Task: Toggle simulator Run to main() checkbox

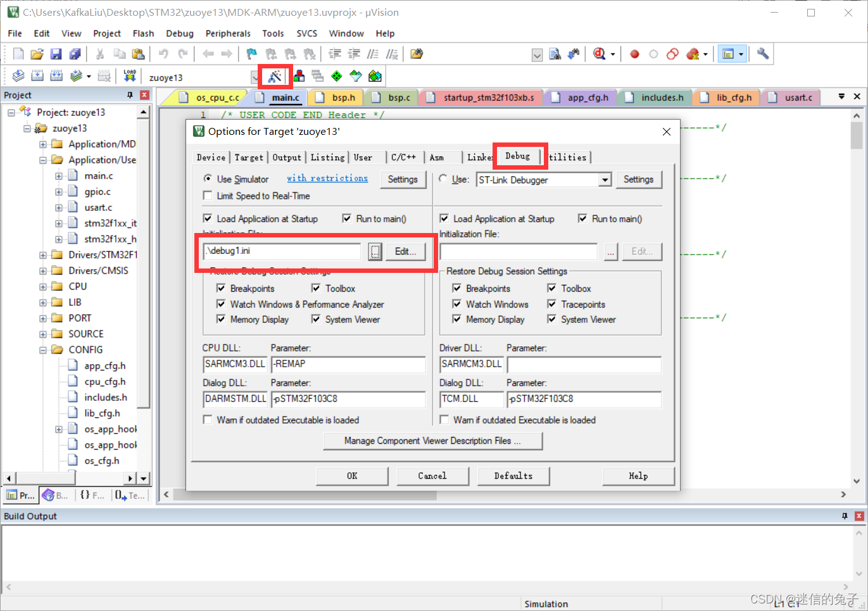Action: pyautogui.click(x=347, y=218)
